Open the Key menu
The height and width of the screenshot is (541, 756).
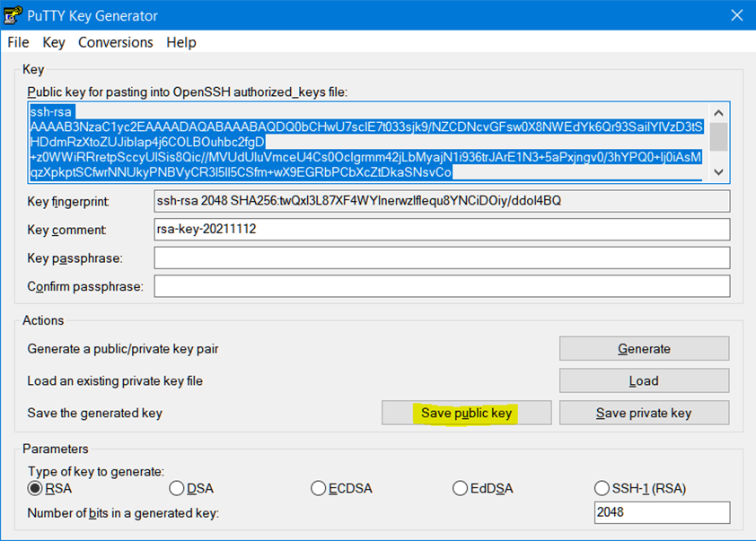[x=54, y=42]
